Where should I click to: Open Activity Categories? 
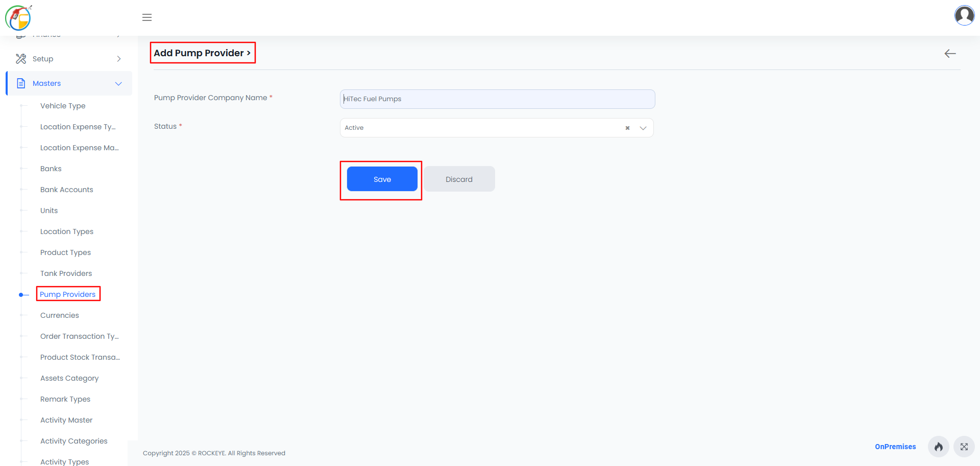(x=74, y=441)
